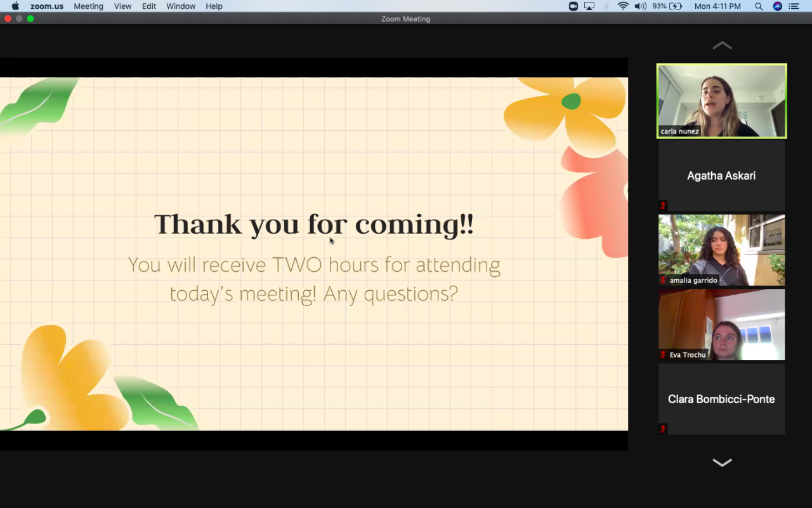The height and width of the screenshot is (508, 812).
Task: Open the Notification Center list icon
Action: point(794,6)
